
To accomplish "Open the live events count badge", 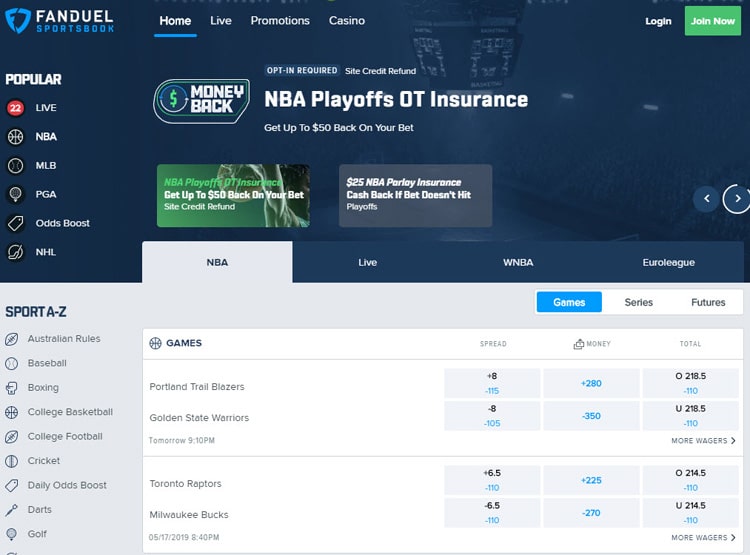I will click(15, 108).
